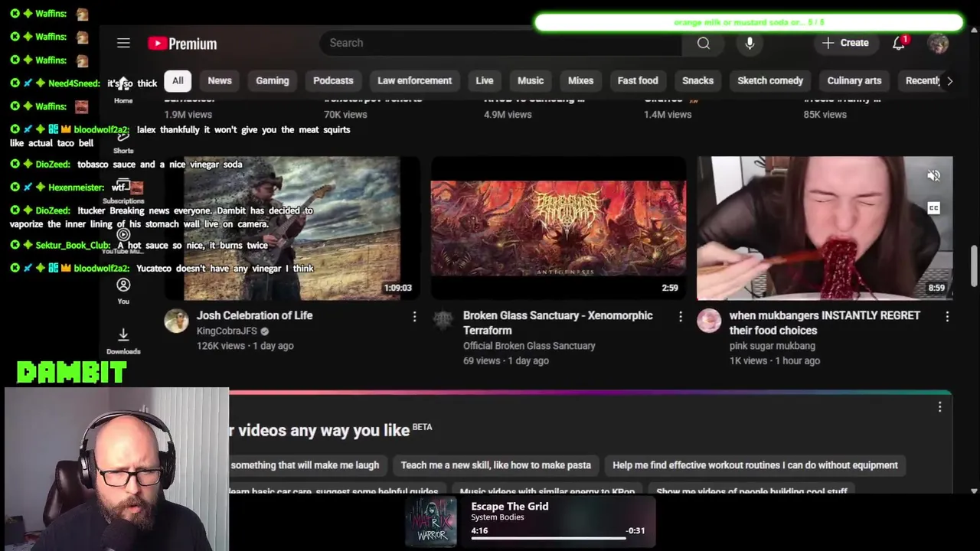Click the search magnifier button
This screenshot has width=980, height=551.
coord(704,43)
